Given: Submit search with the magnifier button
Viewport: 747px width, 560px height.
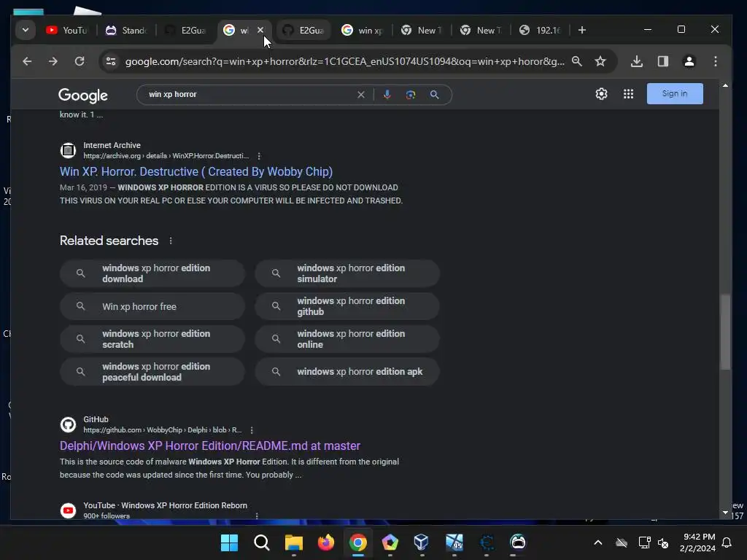Looking at the screenshot, I should 435,95.
